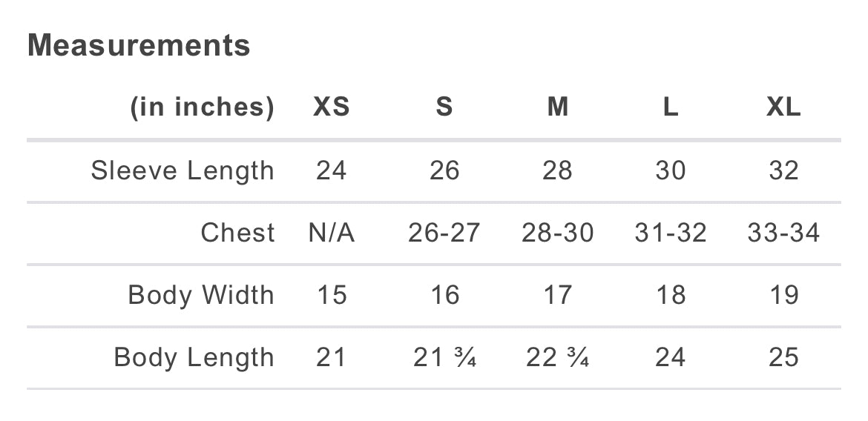Select the Body Length row label

(194, 358)
